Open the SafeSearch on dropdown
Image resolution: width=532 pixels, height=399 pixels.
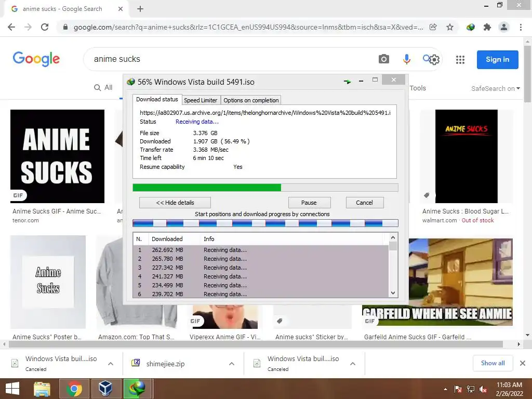point(495,88)
